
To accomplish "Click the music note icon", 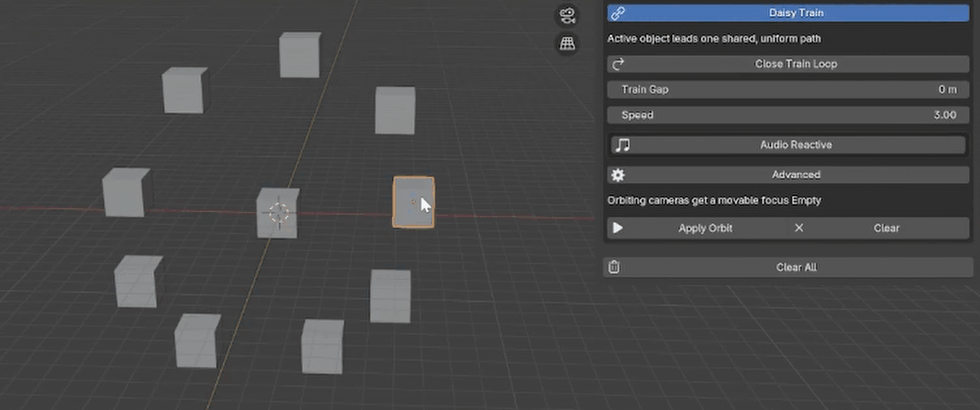I will click(623, 145).
